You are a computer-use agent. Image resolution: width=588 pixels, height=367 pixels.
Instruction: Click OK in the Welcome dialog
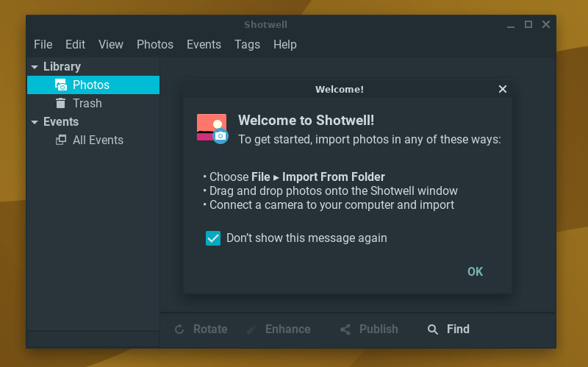(x=475, y=271)
